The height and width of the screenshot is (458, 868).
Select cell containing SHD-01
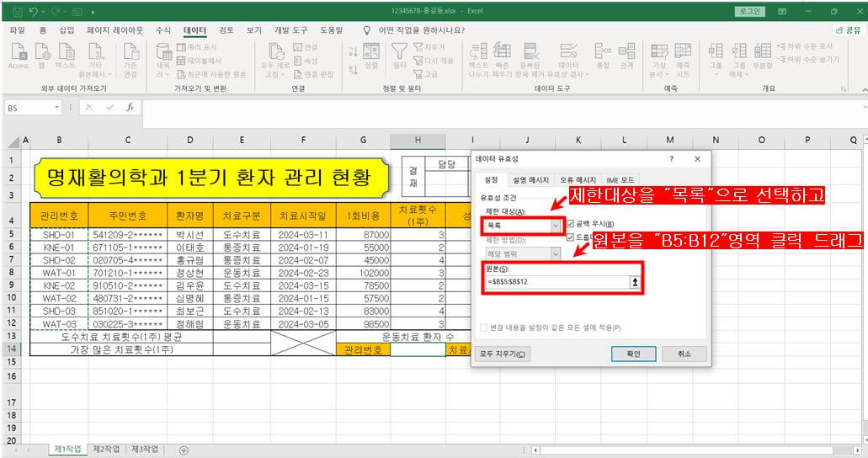coord(59,235)
